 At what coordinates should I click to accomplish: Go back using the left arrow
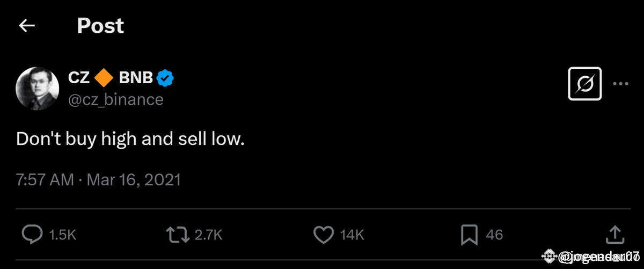coord(27,26)
